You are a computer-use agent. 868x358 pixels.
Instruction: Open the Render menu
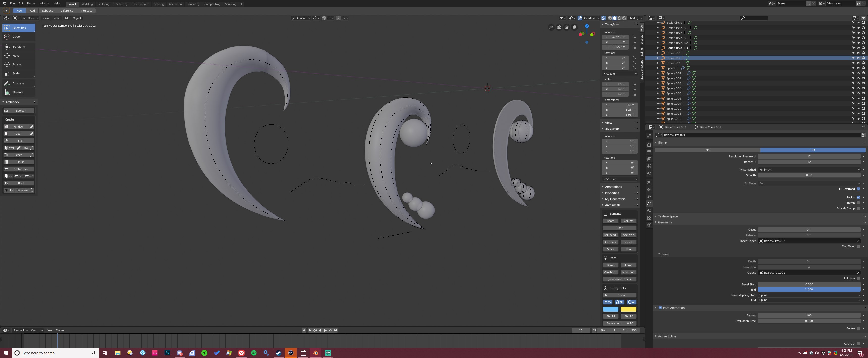(x=31, y=3)
